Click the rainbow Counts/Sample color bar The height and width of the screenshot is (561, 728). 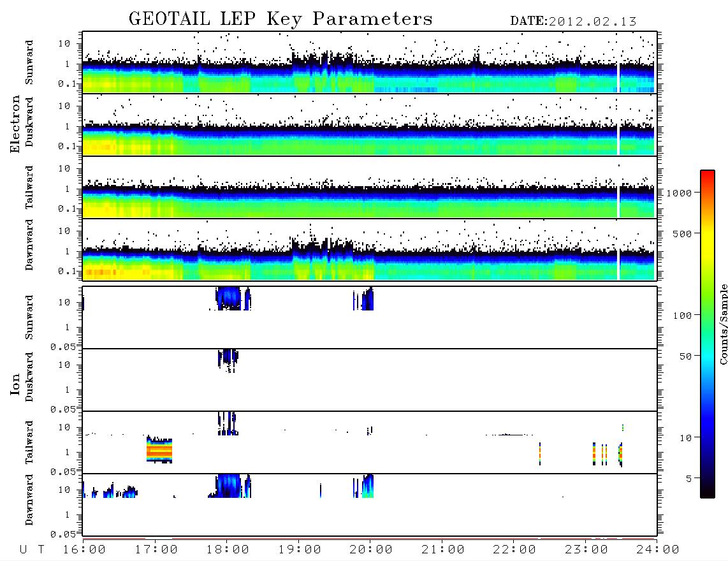[708, 335]
